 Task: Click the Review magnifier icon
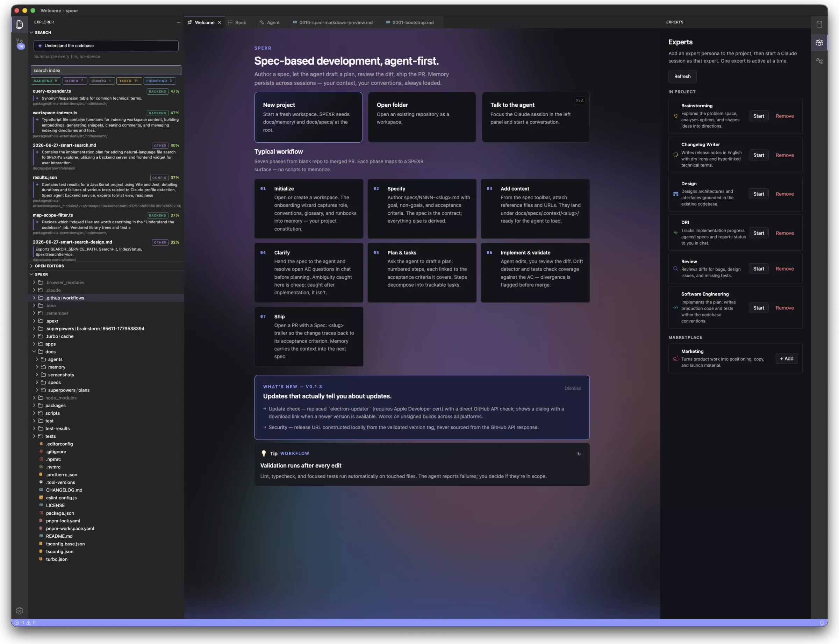(676, 269)
